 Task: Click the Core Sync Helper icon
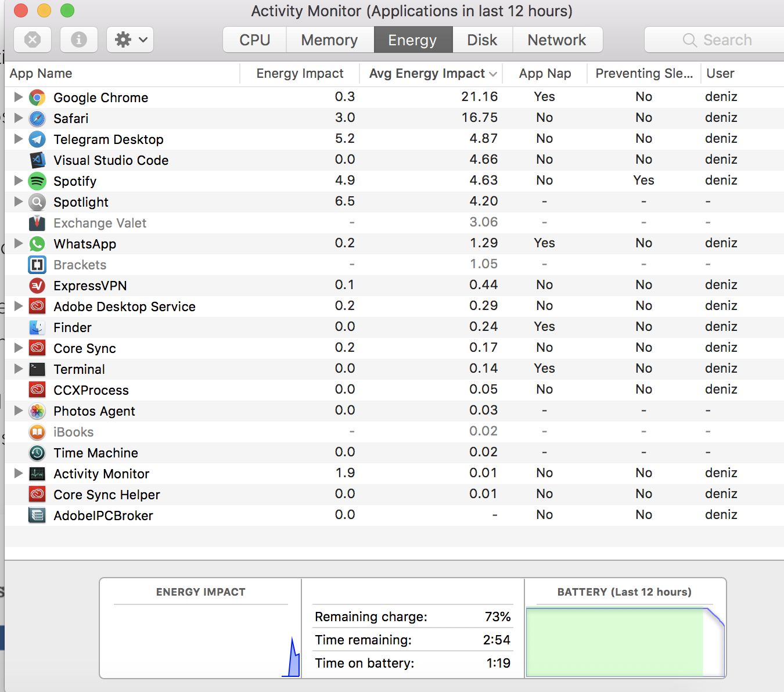coord(37,495)
